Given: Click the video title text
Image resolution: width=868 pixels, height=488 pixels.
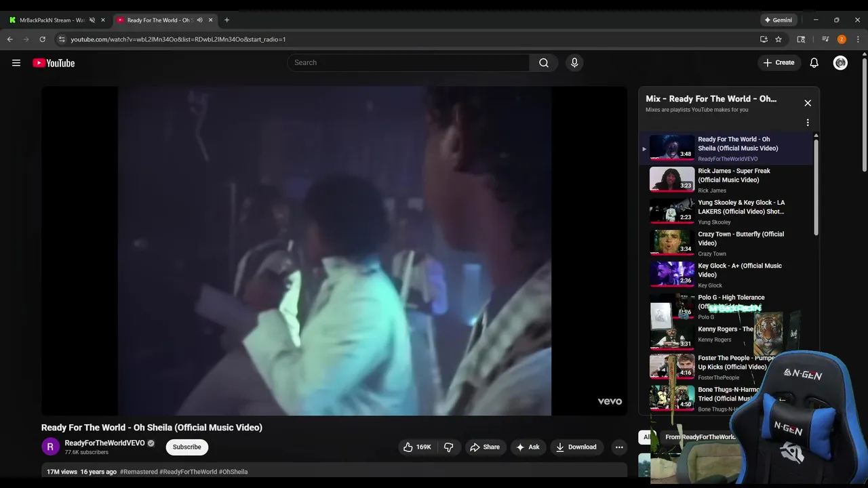Looking at the screenshot, I should (152, 428).
